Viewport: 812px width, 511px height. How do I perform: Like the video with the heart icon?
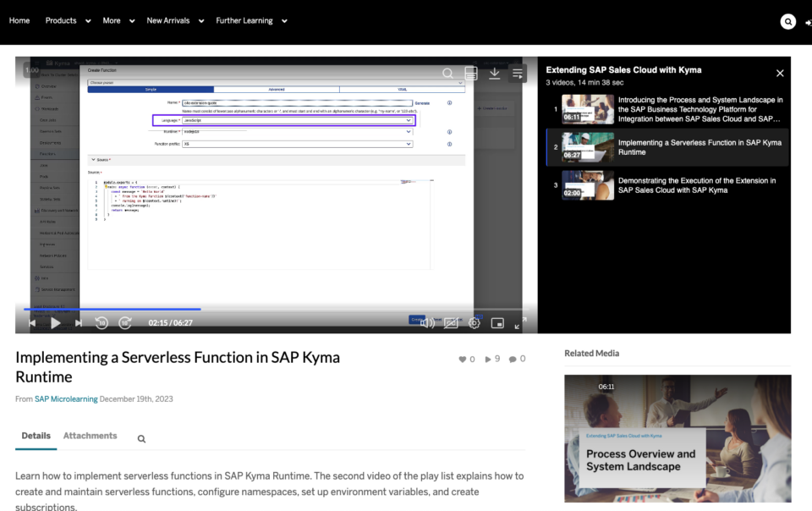click(x=463, y=360)
